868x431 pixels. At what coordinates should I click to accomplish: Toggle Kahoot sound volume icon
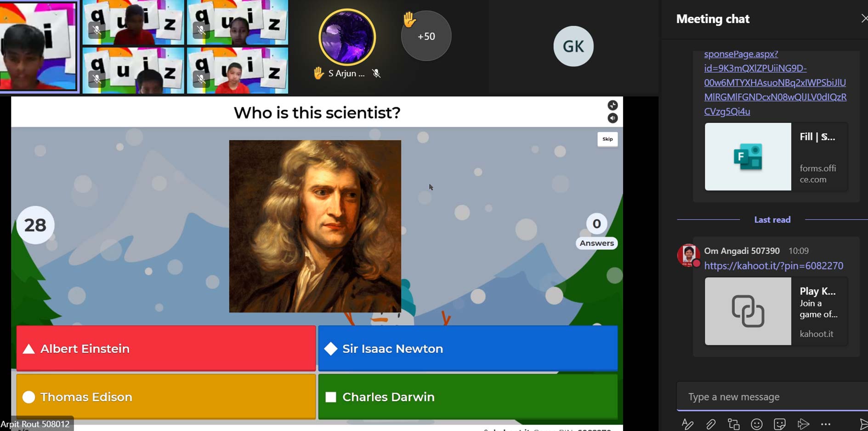[x=613, y=118]
